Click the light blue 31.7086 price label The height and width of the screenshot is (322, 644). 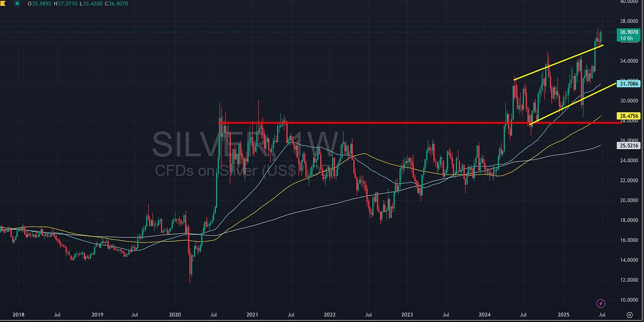(628, 84)
